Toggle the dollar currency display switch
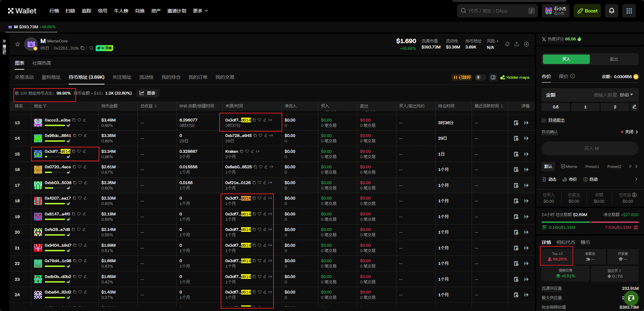Screen dimensions: 644x311 point(480,77)
